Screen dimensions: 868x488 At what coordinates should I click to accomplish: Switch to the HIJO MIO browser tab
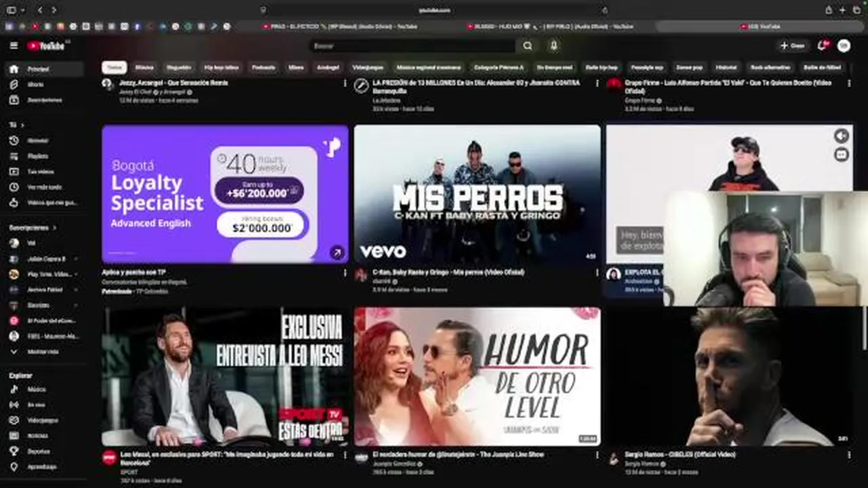point(550,26)
